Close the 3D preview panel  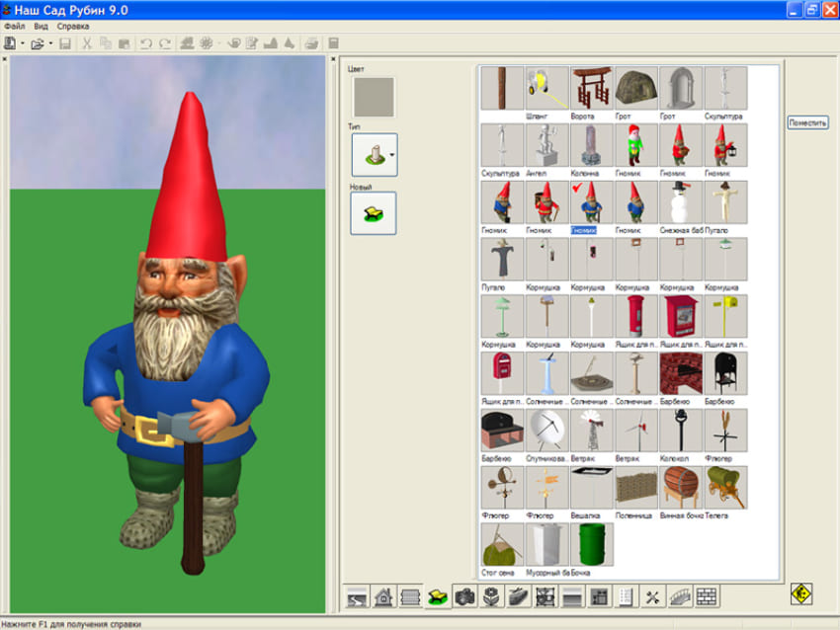click(4, 59)
